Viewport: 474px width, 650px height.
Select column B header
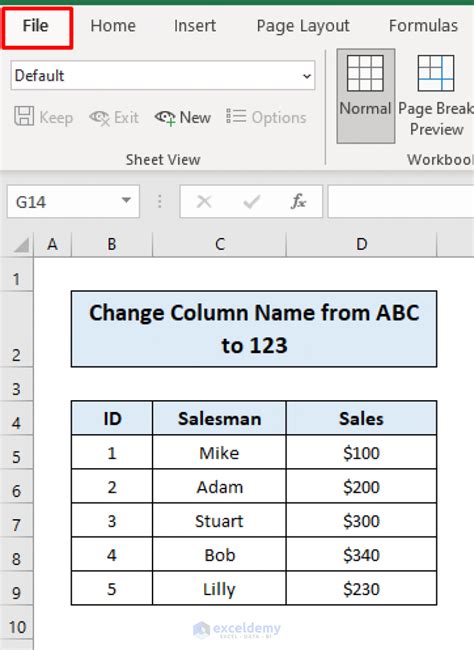click(112, 245)
